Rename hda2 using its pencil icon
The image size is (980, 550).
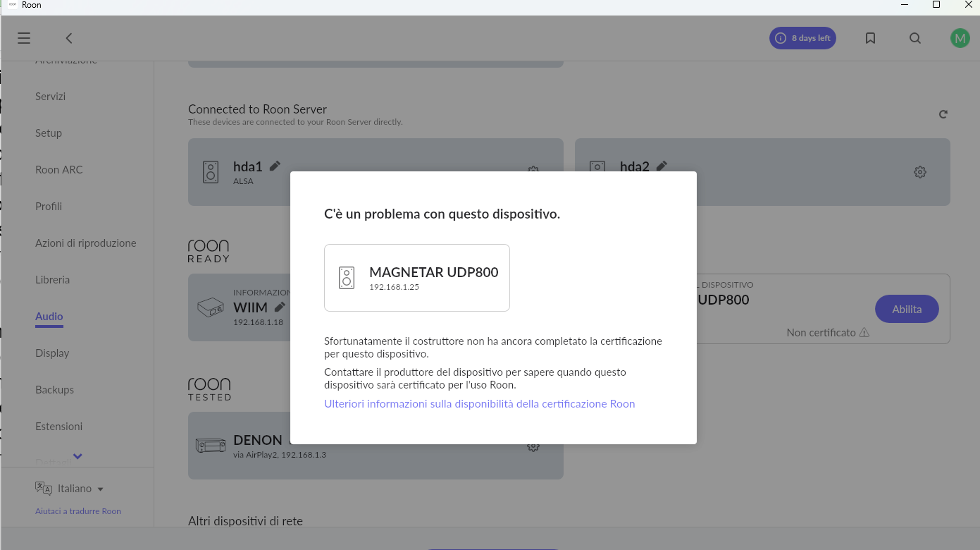(x=662, y=166)
